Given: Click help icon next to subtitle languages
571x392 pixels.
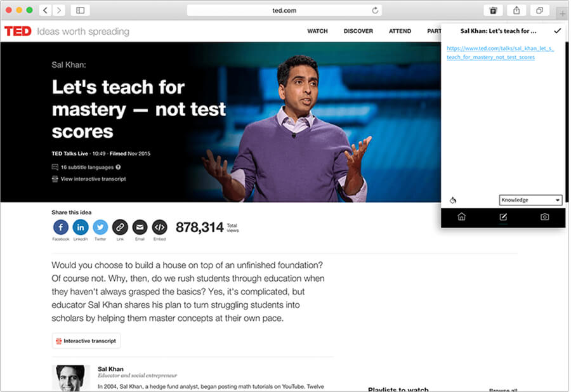Looking at the screenshot, I should tap(118, 167).
